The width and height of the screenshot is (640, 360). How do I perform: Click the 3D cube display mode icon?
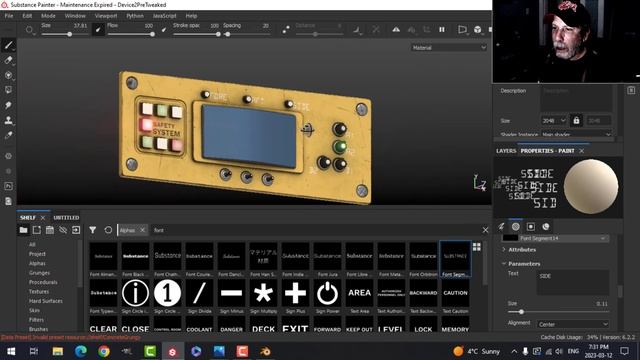pyautogui.click(x=477, y=29)
